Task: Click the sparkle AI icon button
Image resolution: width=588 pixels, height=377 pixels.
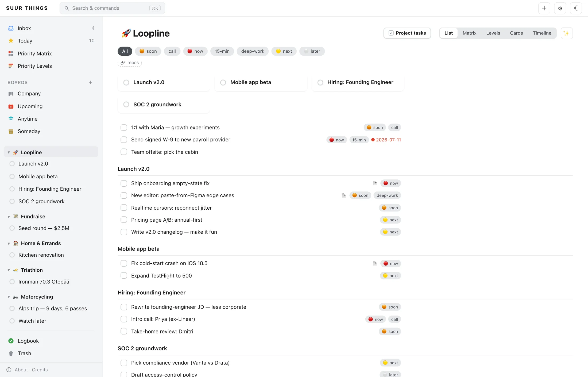Action: point(566,33)
